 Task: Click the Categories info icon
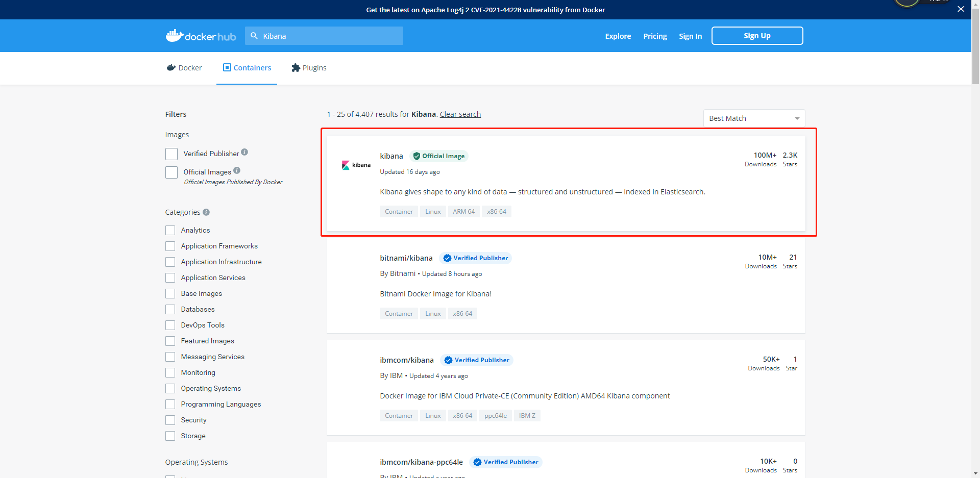[206, 212]
